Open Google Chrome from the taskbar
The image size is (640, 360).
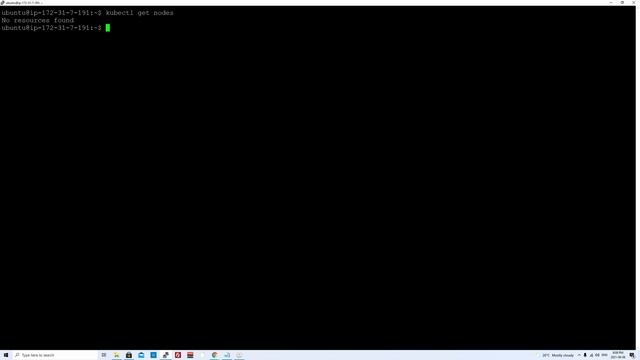click(215, 355)
